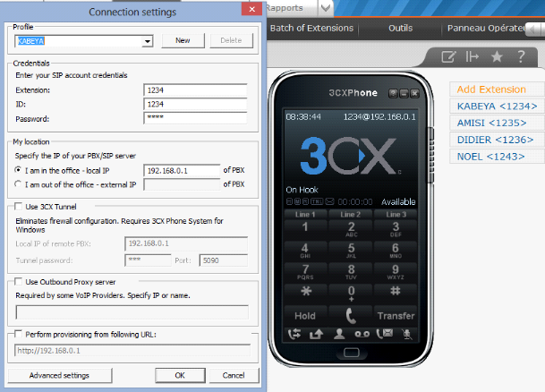
Task: Open the Profile dropdown arrow
Action: pyautogui.click(x=148, y=41)
